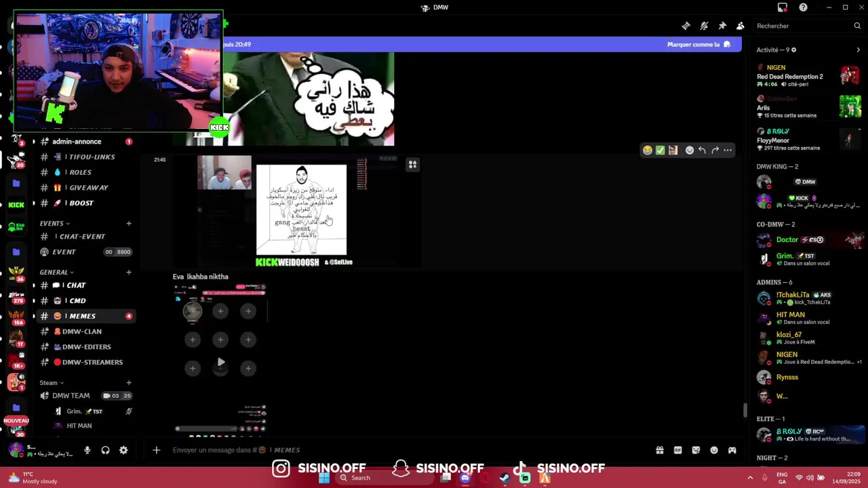Open the DMW-CLAN channel

tap(85, 331)
